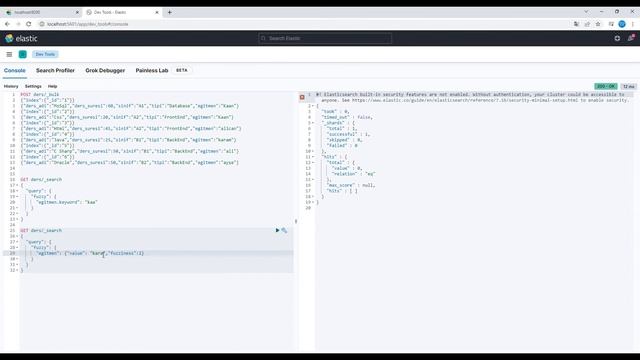Collapse the response root at line 2

click(313, 106)
